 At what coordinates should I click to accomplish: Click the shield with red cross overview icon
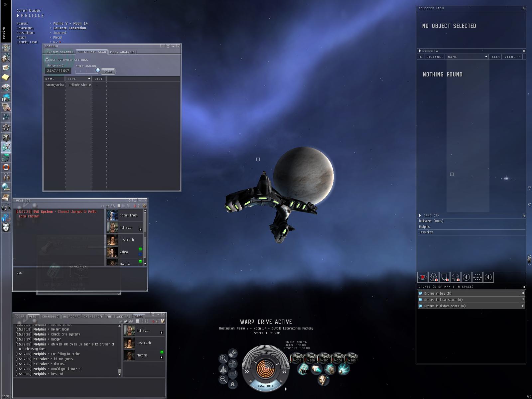pos(445,277)
